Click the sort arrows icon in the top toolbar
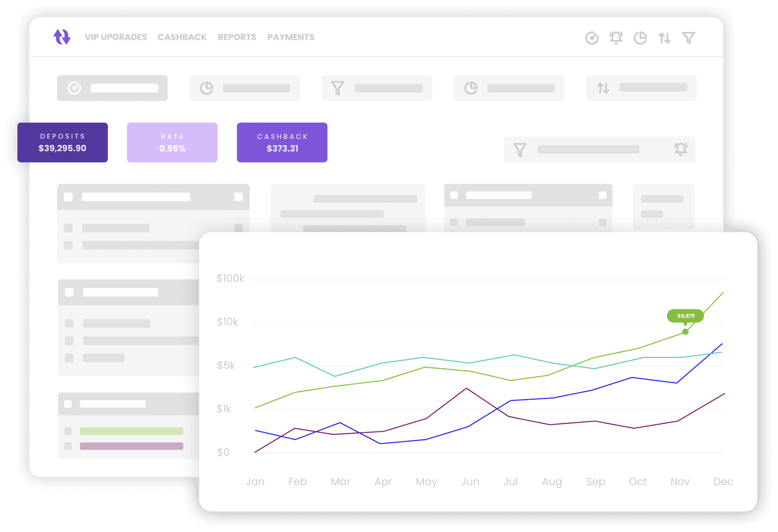The width and height of the screenshot is (778, 532). (x=664, y=38)
